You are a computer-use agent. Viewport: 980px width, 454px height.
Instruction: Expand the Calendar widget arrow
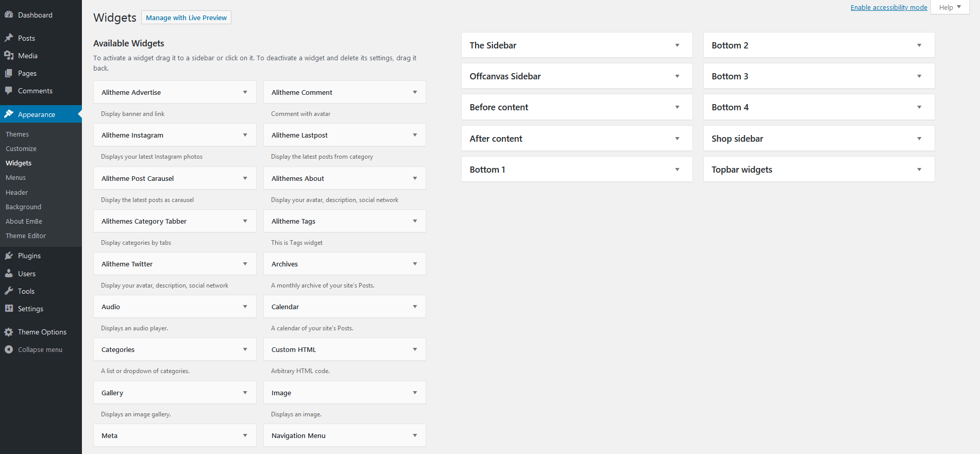(x=415, y=307)
